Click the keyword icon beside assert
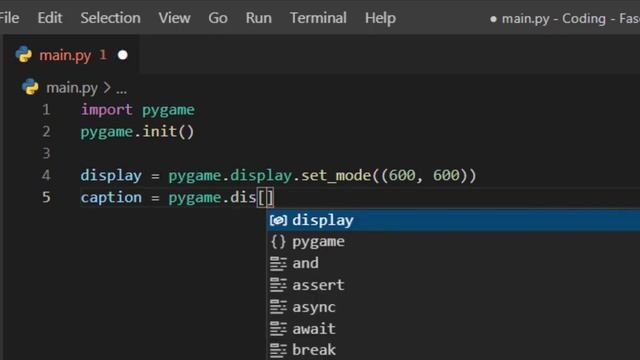 [x=278, y=285]
